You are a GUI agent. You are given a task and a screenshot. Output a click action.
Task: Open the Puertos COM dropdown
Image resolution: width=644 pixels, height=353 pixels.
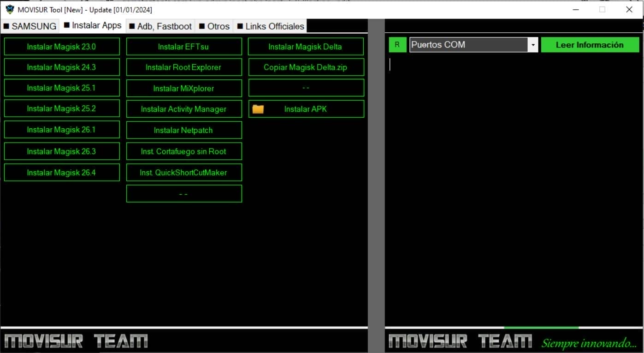[x=533, y=45]
